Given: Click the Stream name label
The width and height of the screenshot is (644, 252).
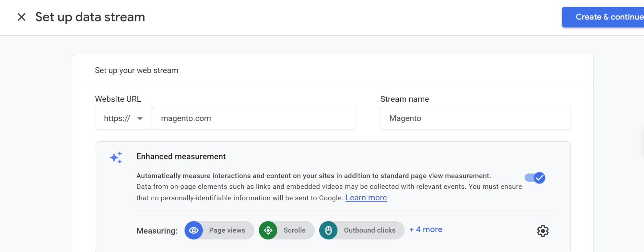Looking at the screenshot, I should pyautogui.click(x=405, y=99).
